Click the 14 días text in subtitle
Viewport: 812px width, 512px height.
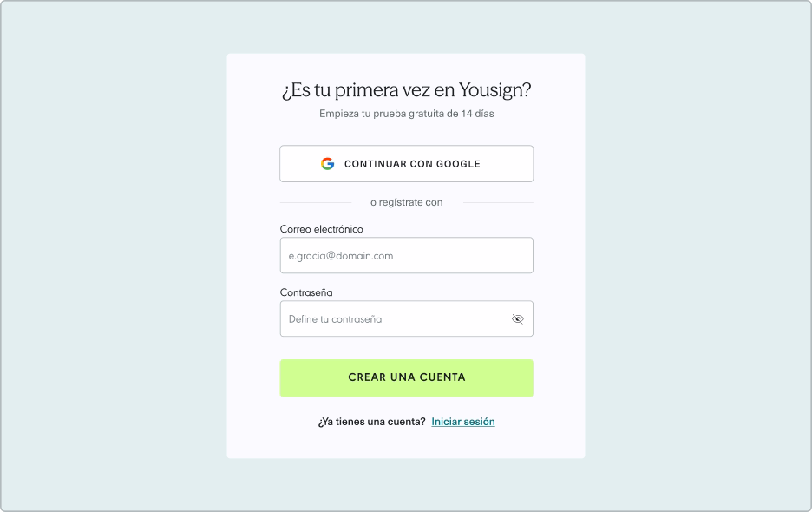point(477,114)
